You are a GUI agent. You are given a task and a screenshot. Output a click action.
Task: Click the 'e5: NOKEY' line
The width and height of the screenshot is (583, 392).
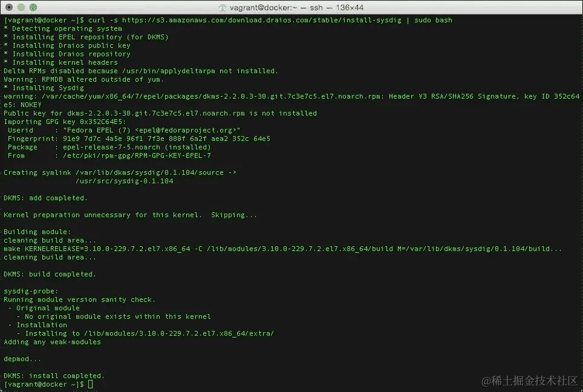point(23,105)
